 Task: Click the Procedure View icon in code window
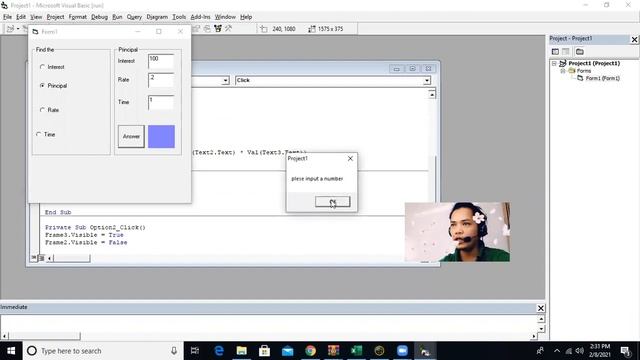(34, 258)
